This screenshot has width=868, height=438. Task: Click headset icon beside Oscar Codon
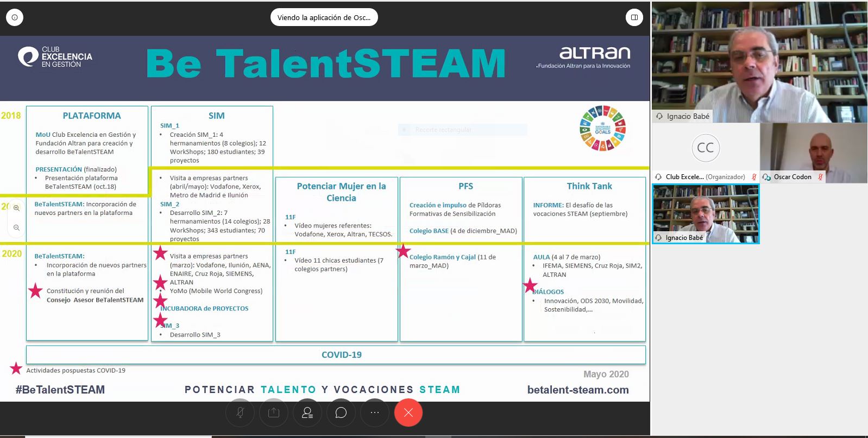click(766, 177)
